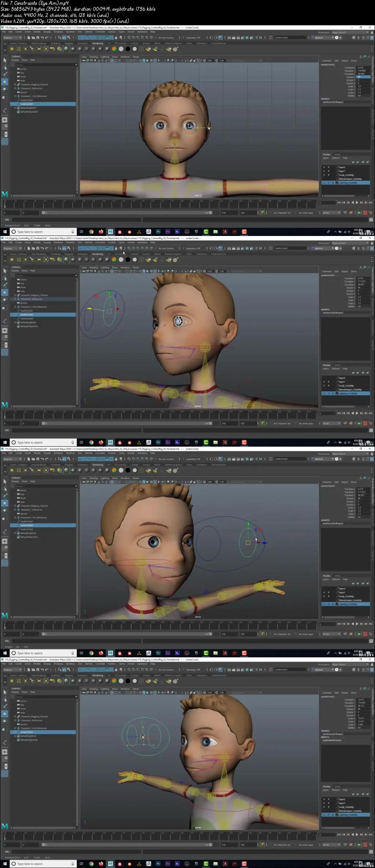This screenshot has height=868, width=375.
Task: In top frame, open the Skeleton menu
Action: [70, 32]
